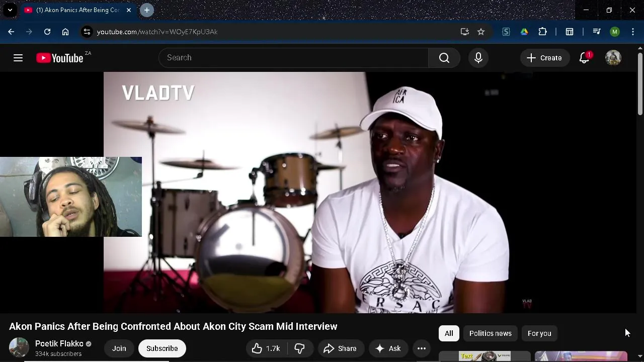This screenshot has height=362, width=644.
Task: Select the Politics news chip
Action: click(491, 333)
